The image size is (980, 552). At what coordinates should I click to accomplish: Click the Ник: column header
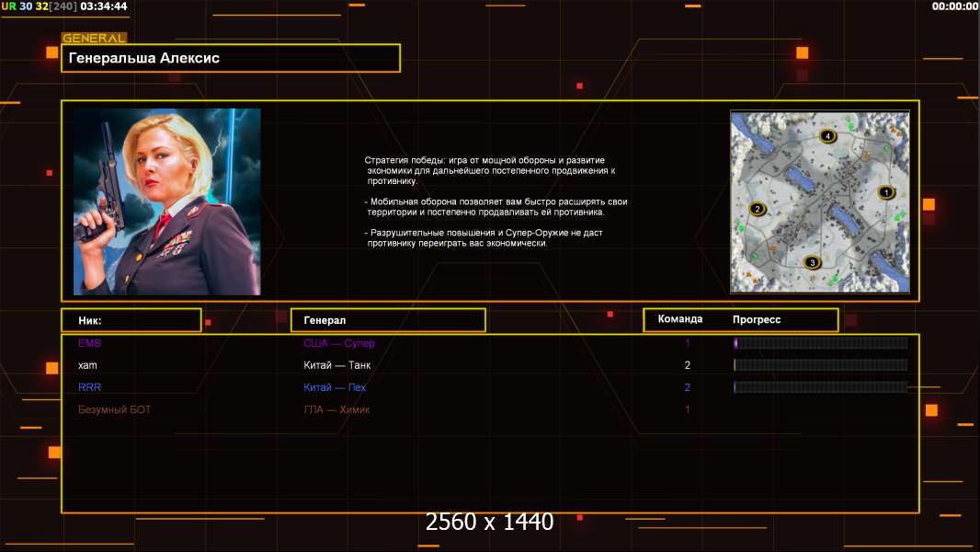click(x=131, y=320)
